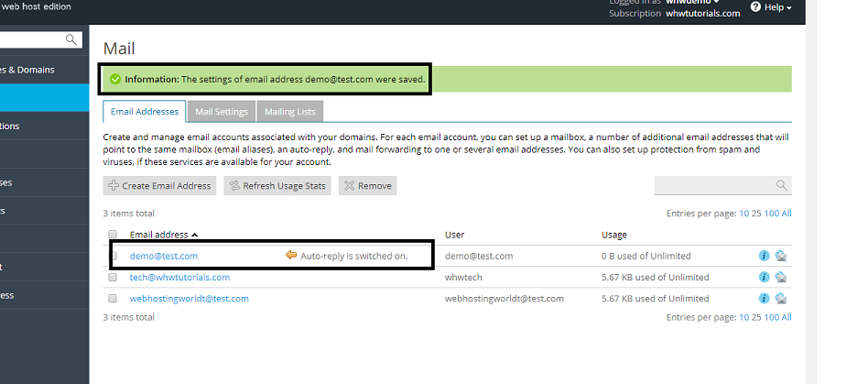
Task: Click the email list search magnifier icon
Action: coord(781,186)
